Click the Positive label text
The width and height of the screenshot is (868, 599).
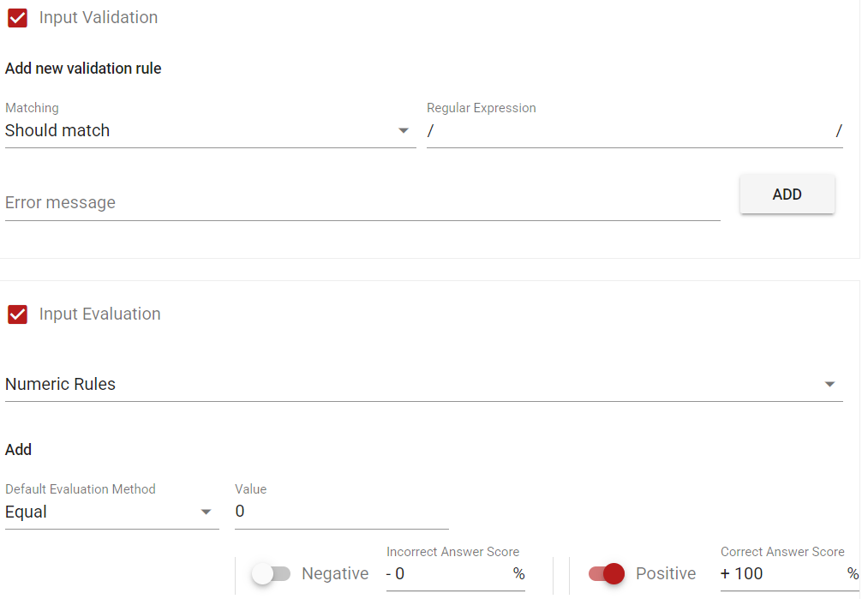[x=666, y=574]
